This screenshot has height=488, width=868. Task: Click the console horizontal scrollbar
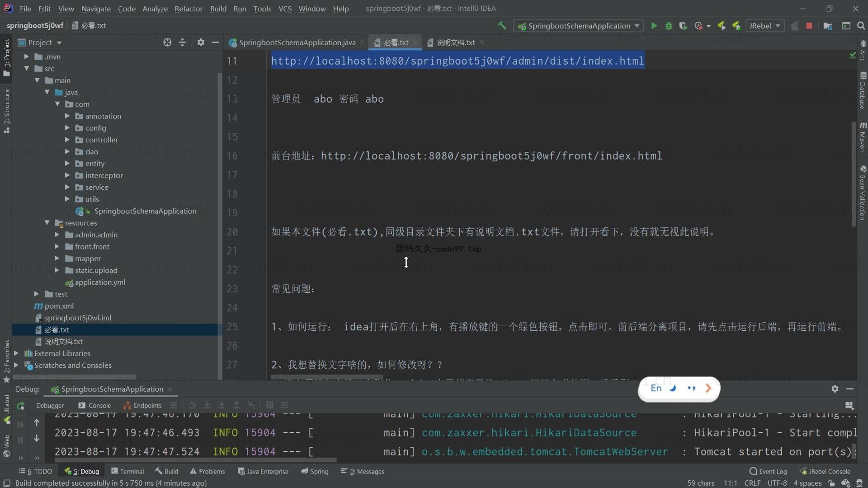(195, 460)
